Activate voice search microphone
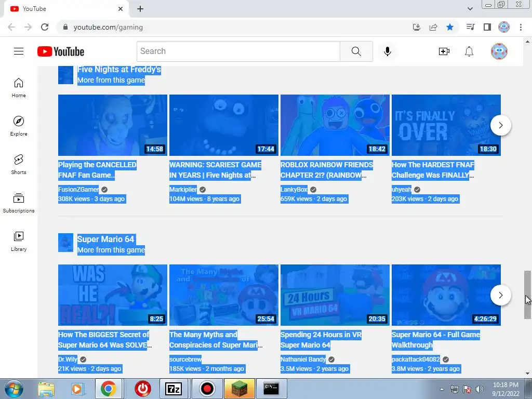The image size is (532, 399). click(388, 51)
